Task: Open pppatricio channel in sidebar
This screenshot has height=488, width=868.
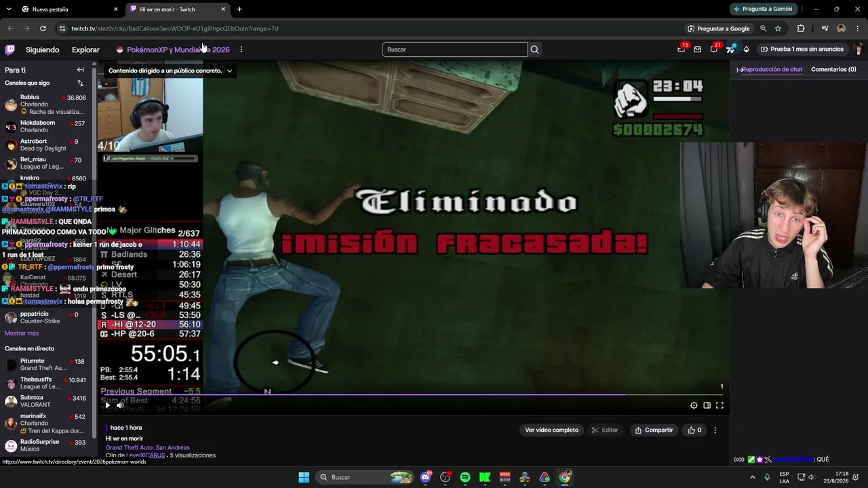Action: tap(46, 317)
